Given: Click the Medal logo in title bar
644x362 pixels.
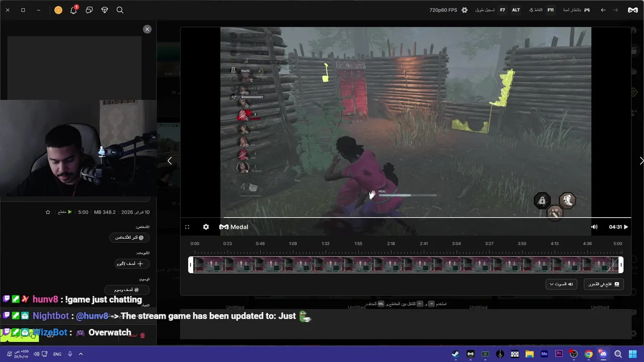Looking at the screenshot, I should pos(632,10).
